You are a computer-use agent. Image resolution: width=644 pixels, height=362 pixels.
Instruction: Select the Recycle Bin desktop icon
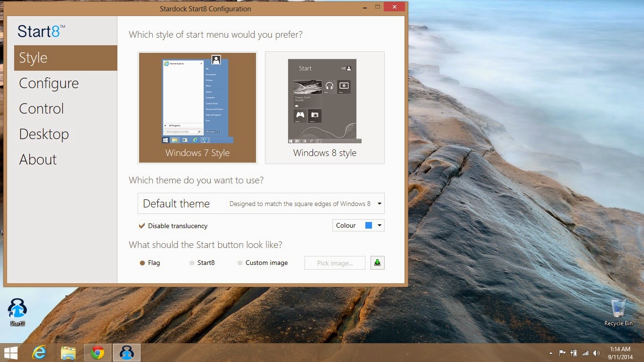pos(619,313)
